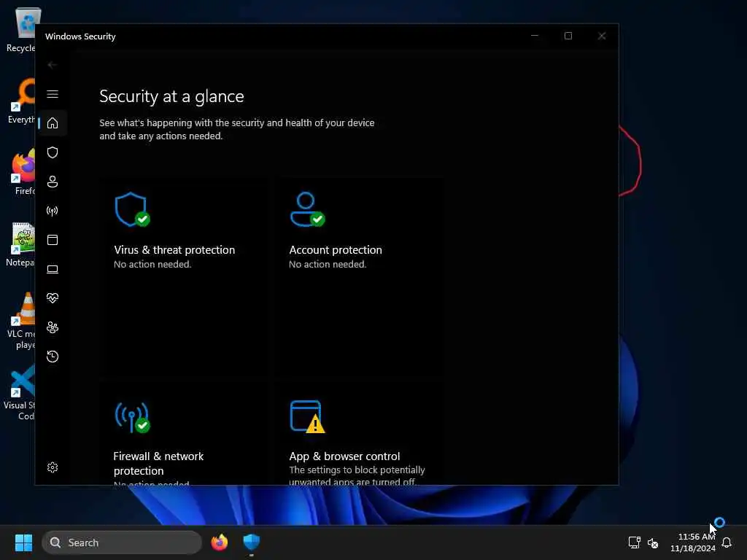This screenshot has height=560, width=747.
Task: Open App & browser control title
Action: coord(344,456)
